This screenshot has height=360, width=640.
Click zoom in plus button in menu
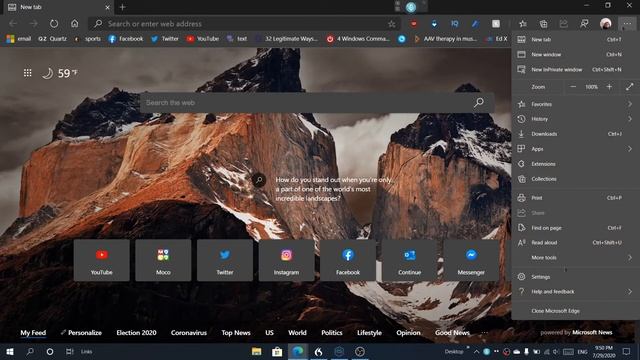point(609,87)
